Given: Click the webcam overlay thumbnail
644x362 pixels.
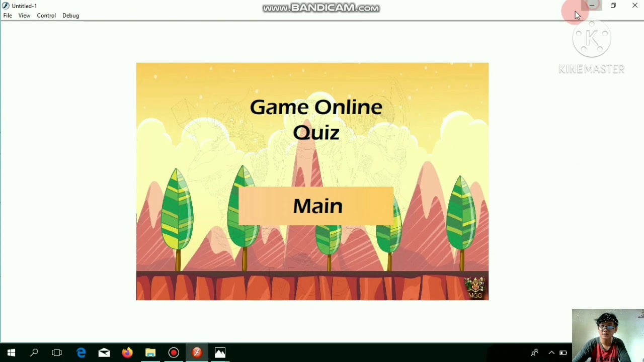Looking at the screenshot, I should [x=608, y=335].
